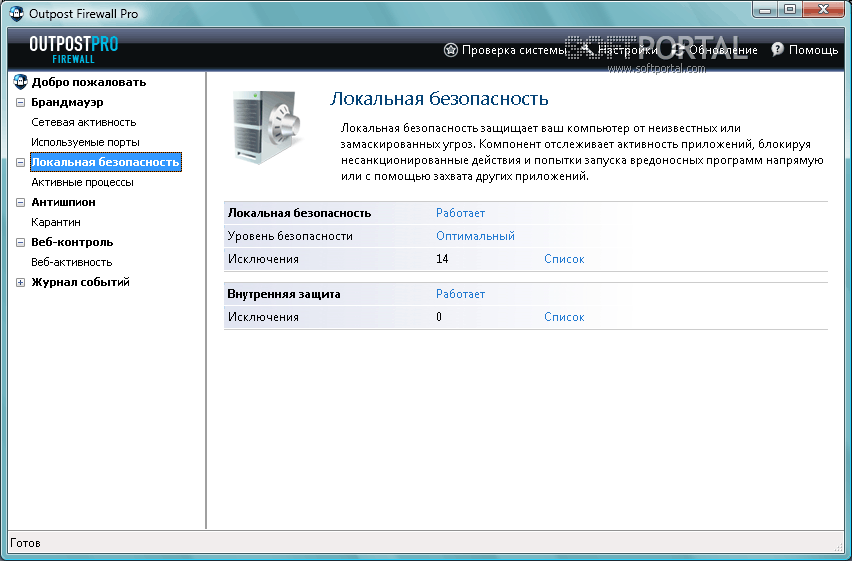Select Антишпион in the sidebar

(63, 202)
